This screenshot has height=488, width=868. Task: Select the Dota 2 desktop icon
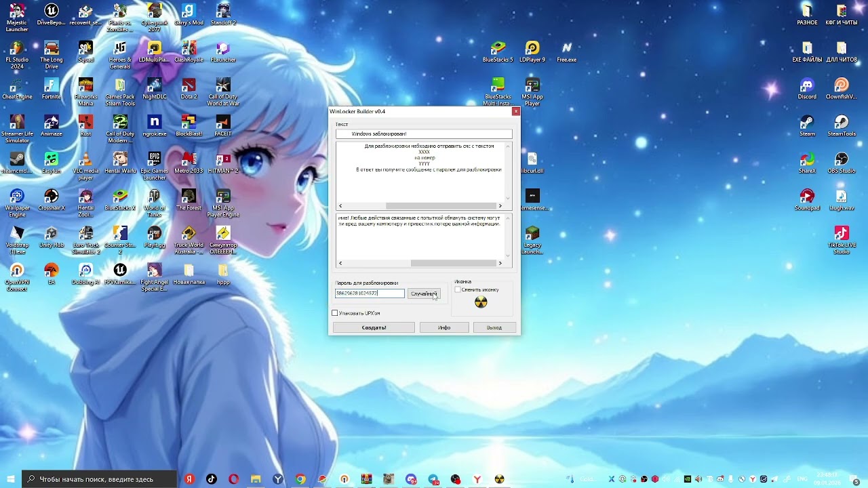click(x=189, y=89)
